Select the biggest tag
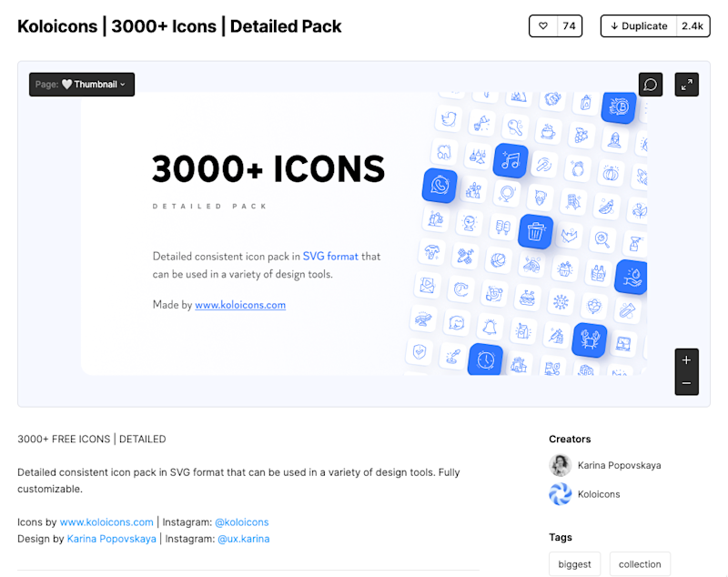 (575, 564)
